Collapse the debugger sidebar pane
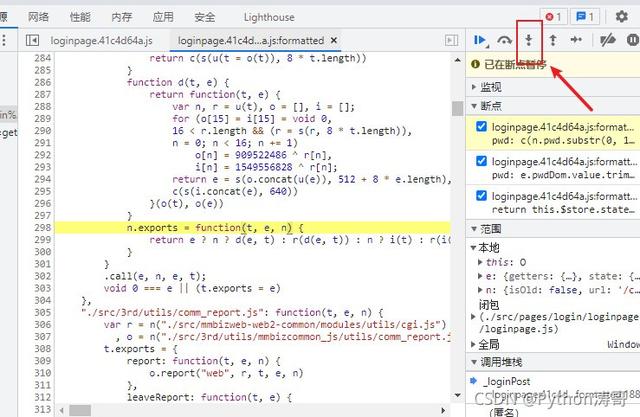640x417 pixels. point(451,40)
